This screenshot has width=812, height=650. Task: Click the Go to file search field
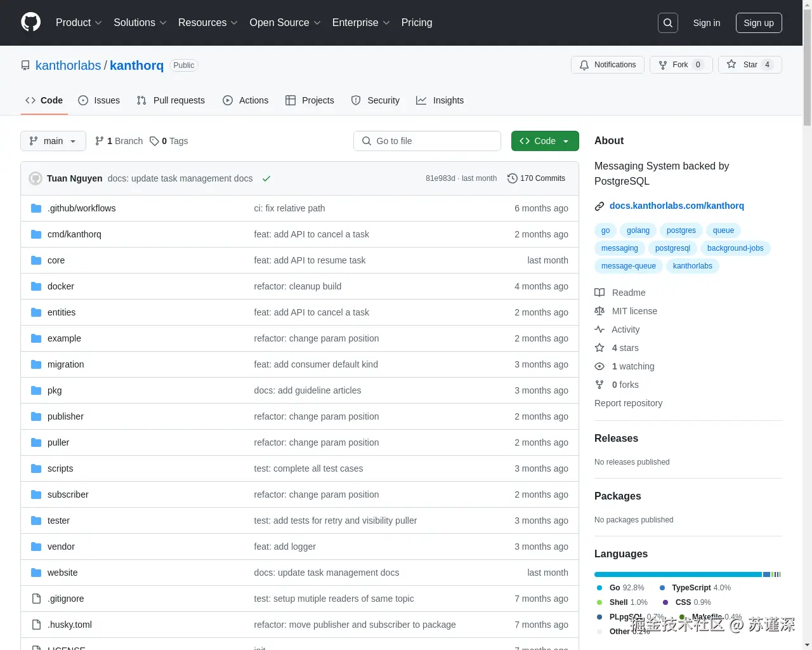click(427, 141)
